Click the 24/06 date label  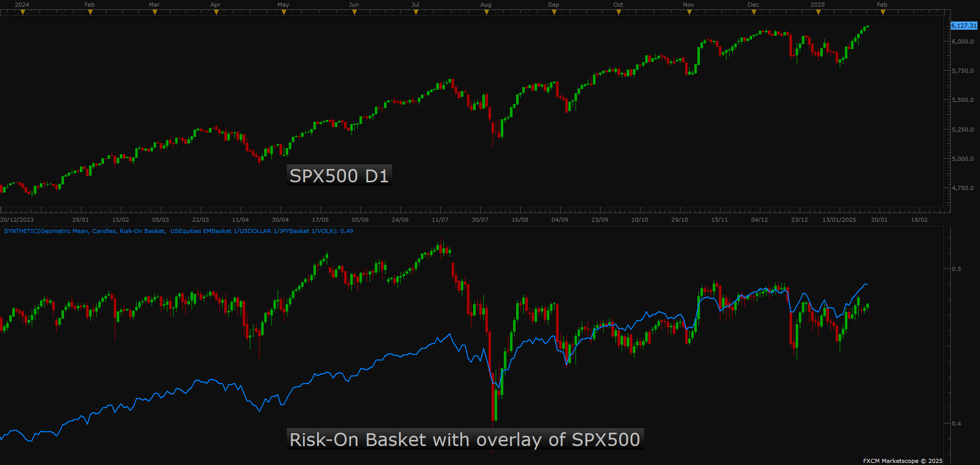pyautogui.click(x=400, y=220)
